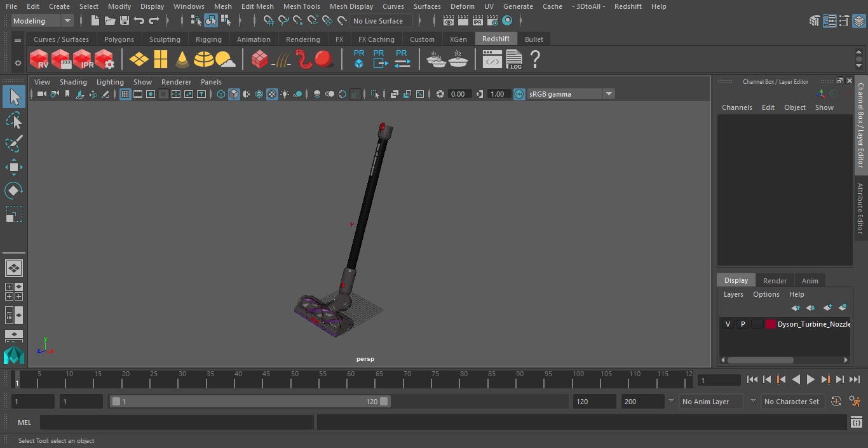Click the Redo arrow icon
Image resolution: width=868 pixels, height=448 pixels.
154,21
